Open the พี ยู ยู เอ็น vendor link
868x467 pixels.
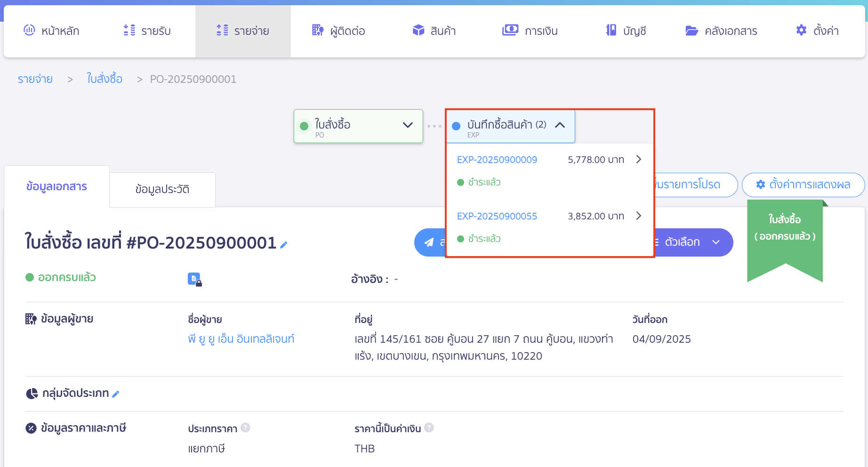241,338
